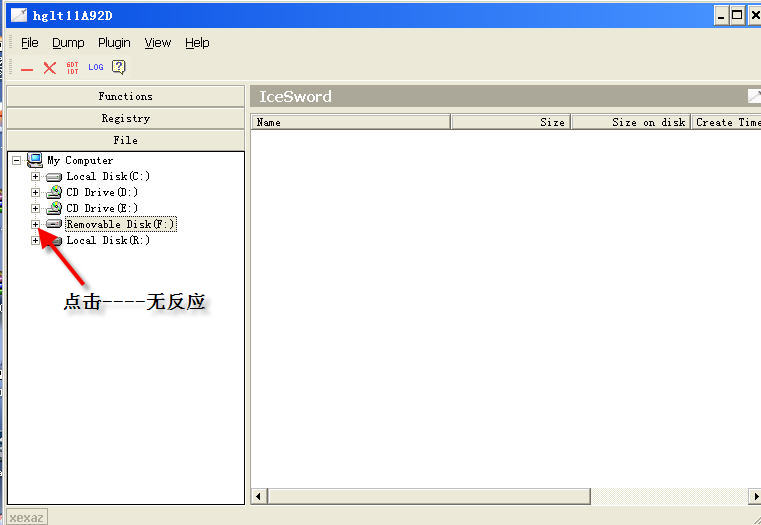
Task: Maximize the hglt11A92D window
Action: click(737, 16)
